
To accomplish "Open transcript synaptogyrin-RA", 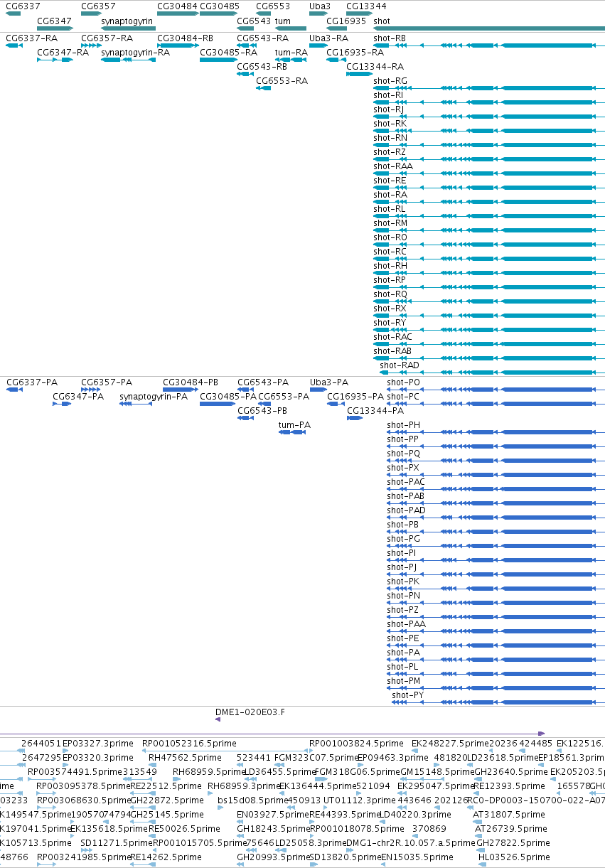I will point(136,52).
